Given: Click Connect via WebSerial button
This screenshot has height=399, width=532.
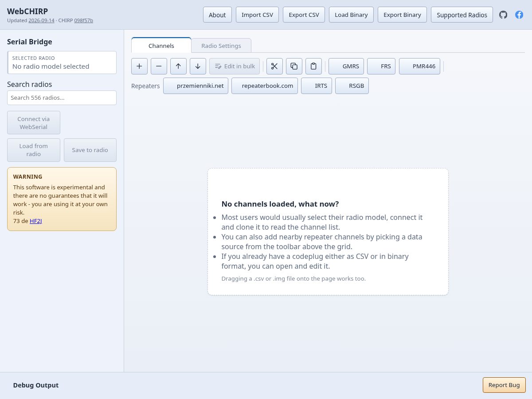Looking at the screenshot, I should (x=34, y=123).
